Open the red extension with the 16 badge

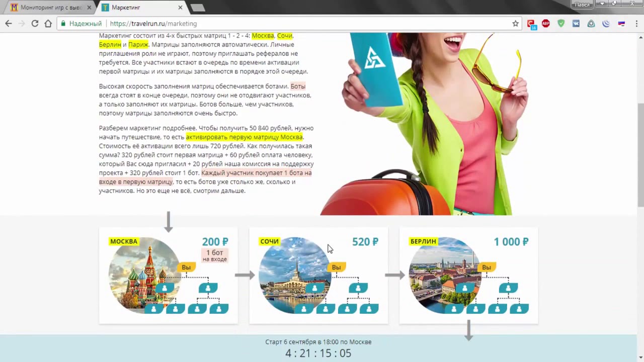pos(531,24)
